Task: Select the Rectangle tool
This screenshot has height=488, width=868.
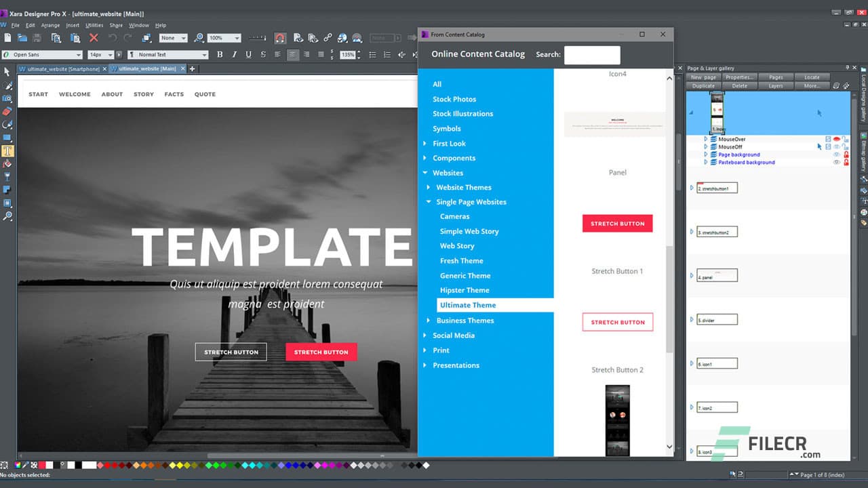Action: 8,138
